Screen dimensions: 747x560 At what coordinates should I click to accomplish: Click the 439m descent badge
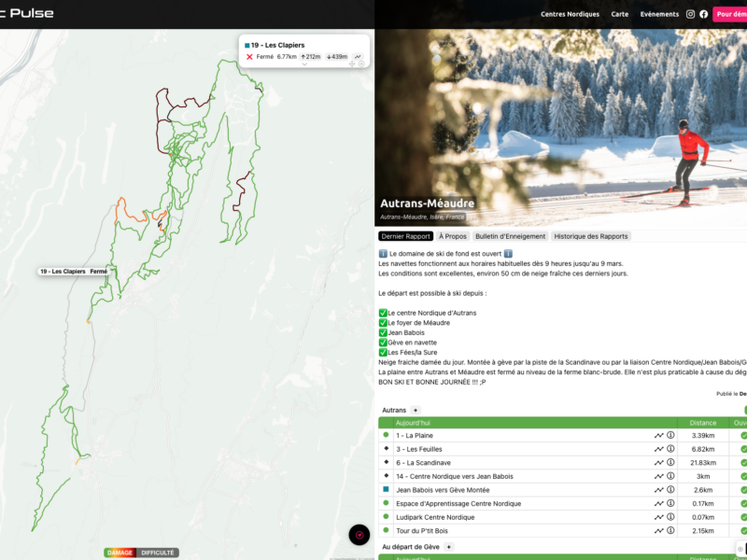click(x=337, y=57)
